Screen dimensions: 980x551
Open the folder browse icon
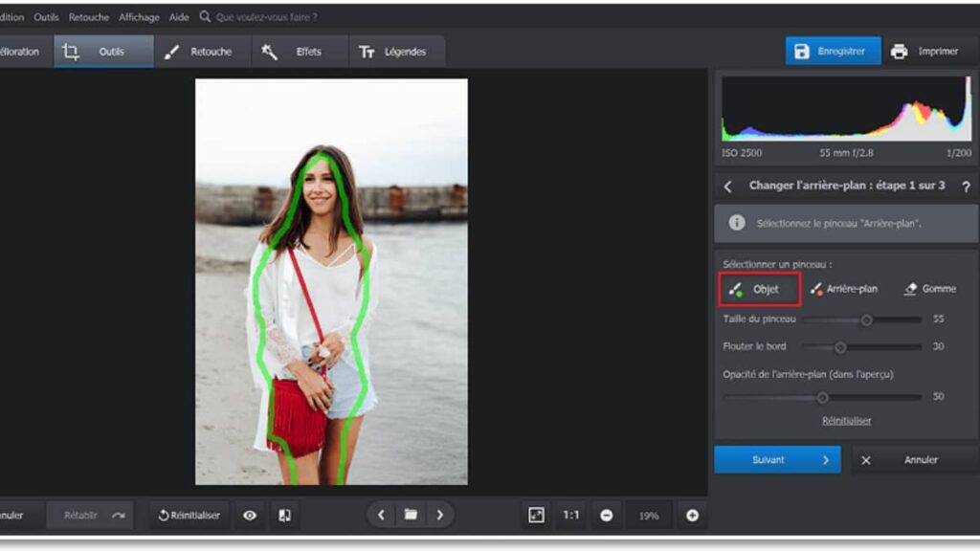(411, 515)
